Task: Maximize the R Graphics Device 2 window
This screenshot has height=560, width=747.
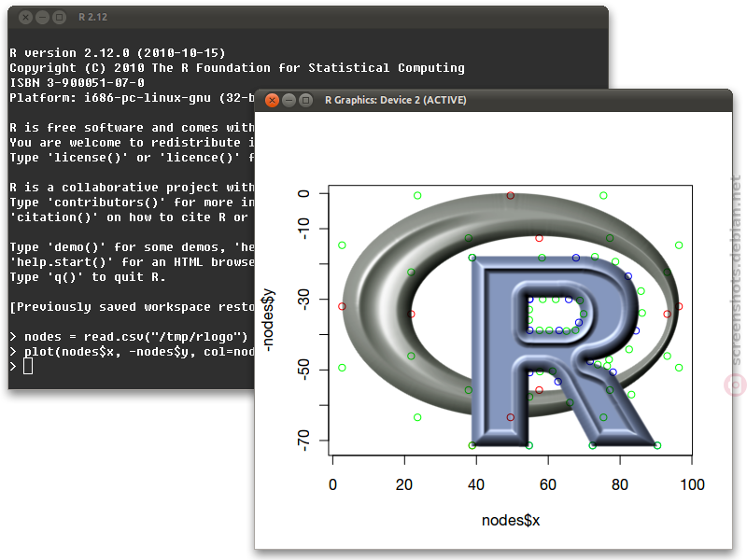Action: 306,101
